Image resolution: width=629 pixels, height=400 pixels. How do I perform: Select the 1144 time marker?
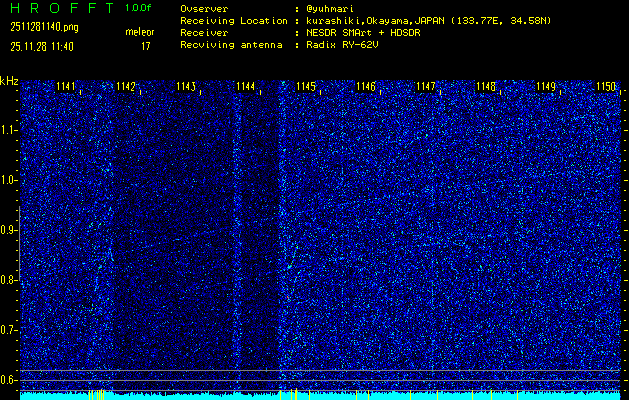(246, 87)
